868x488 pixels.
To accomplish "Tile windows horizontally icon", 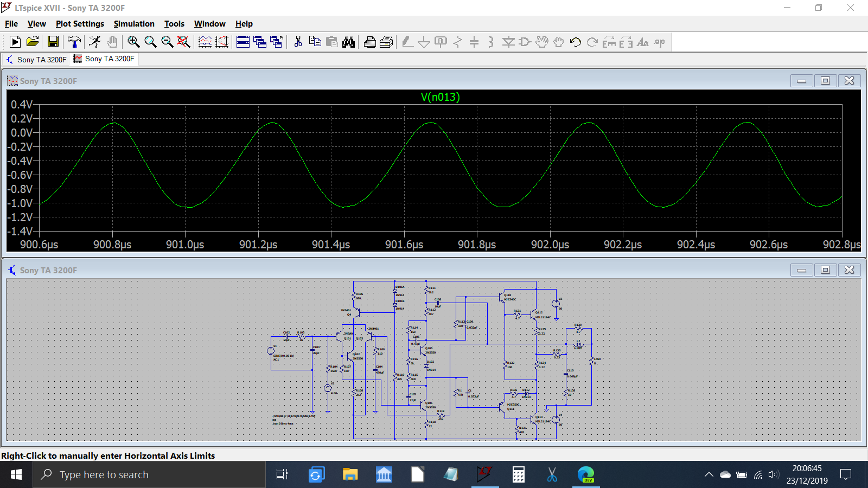I will [243, 42].
